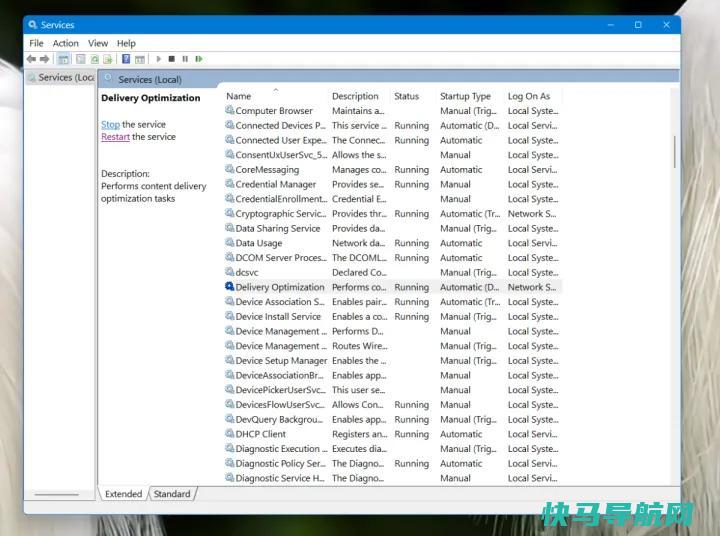Click the Pause Service toolbar icon
720x536 pixels.
pos(185,59)
